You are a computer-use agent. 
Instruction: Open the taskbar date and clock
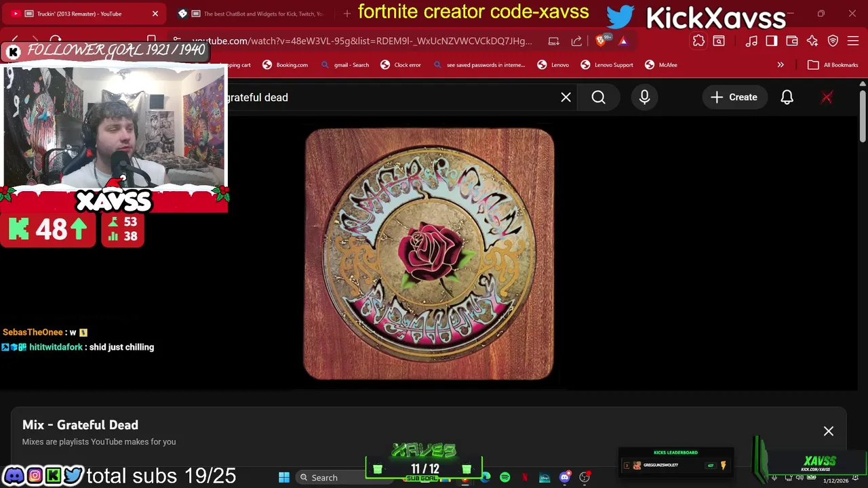click(x=835, y=481)
